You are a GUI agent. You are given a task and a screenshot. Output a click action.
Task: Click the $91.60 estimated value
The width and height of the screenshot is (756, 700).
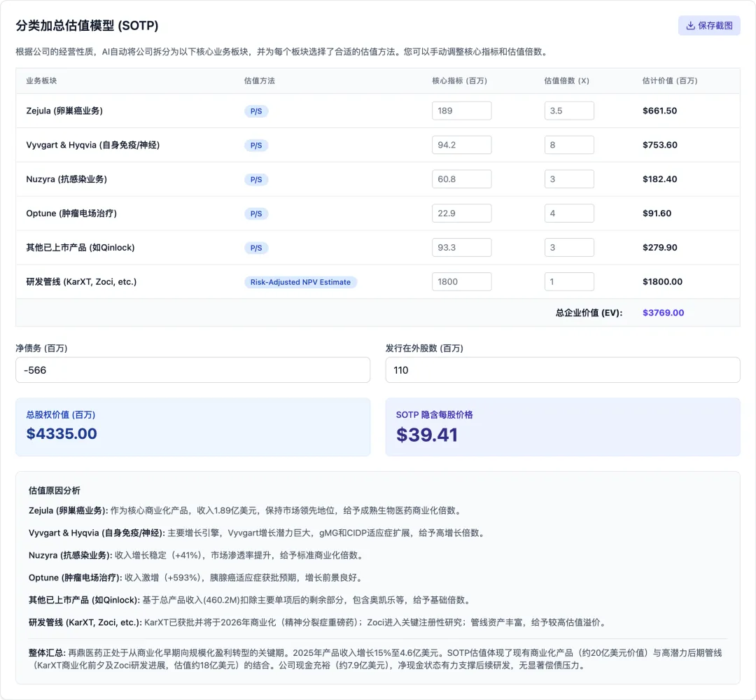click(657, 213)
